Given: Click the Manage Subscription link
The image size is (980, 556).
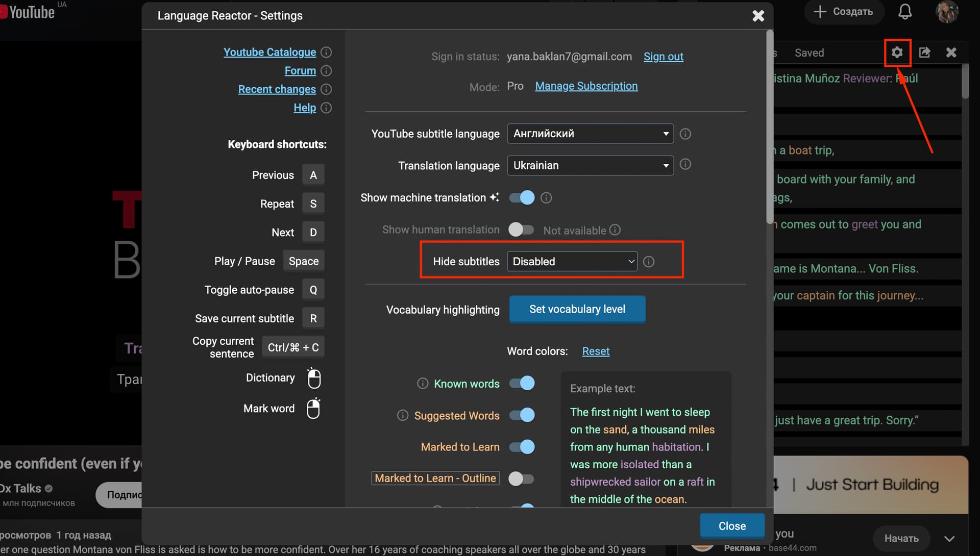Looking at the screenshot, I should [x=586, y=86].
